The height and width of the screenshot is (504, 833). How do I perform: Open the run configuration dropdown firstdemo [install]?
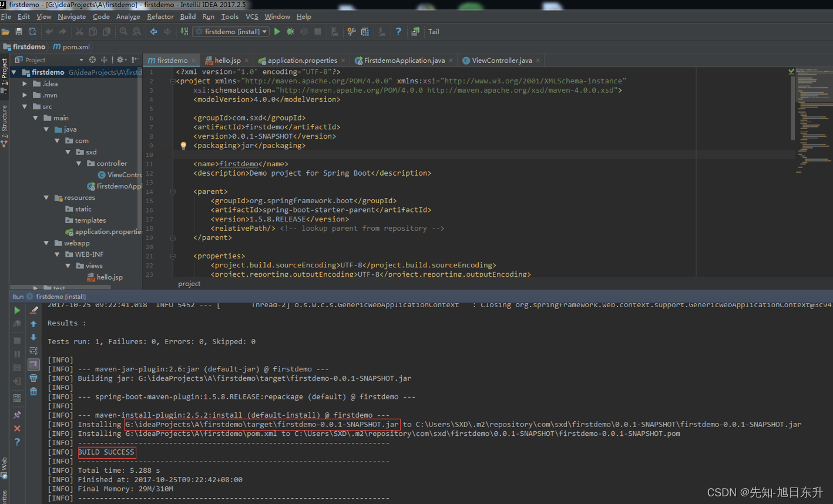pos(231,32)
